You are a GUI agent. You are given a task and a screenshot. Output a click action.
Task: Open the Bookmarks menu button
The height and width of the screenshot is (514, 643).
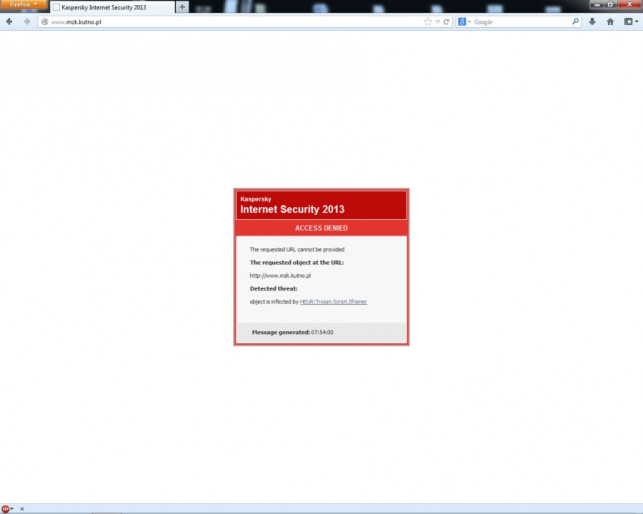pyautogui.click(x=631, y=22)
